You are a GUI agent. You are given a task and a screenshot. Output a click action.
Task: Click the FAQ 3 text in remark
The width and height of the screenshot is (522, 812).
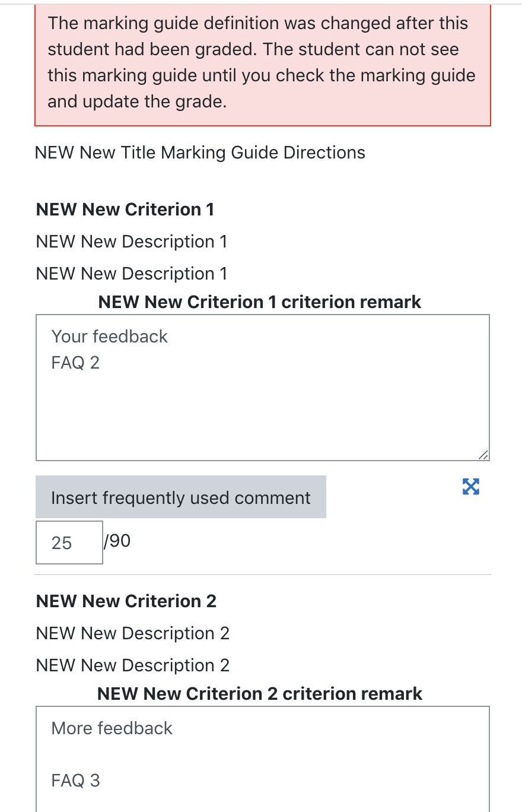pos(75,781)
